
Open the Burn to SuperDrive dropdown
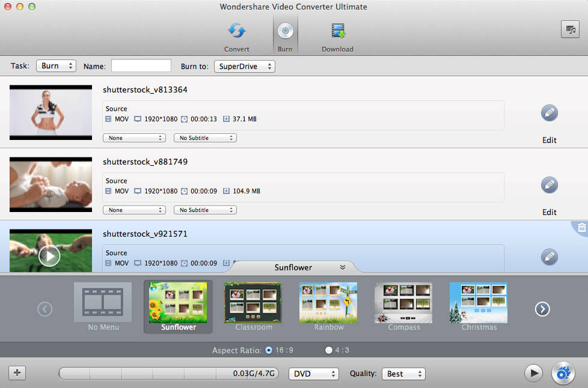pyautogui.click(x=244, y=66)
